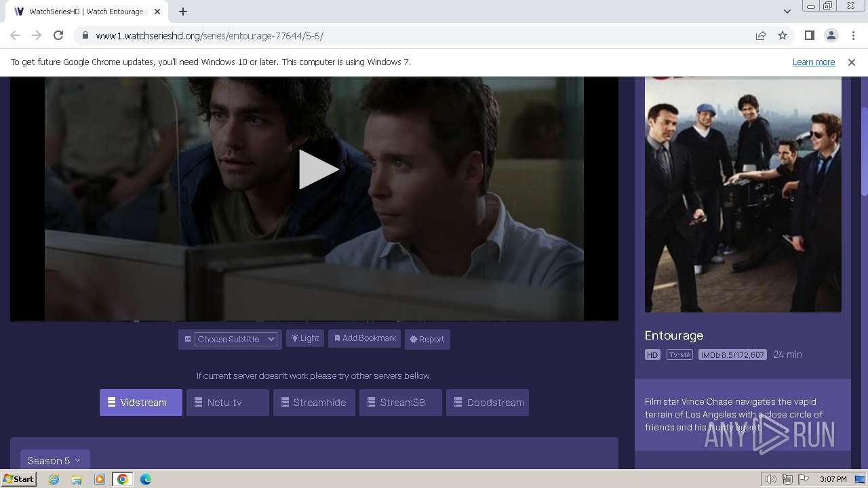Click the Entourage poster image
The width and height of the screenshot is (868, 488).
point(743,195)
